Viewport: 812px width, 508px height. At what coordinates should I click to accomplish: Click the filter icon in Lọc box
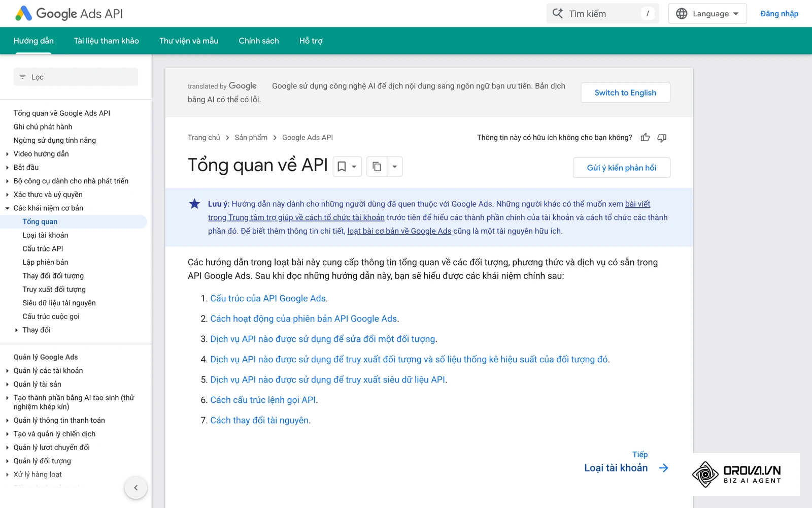pos(22,77)
